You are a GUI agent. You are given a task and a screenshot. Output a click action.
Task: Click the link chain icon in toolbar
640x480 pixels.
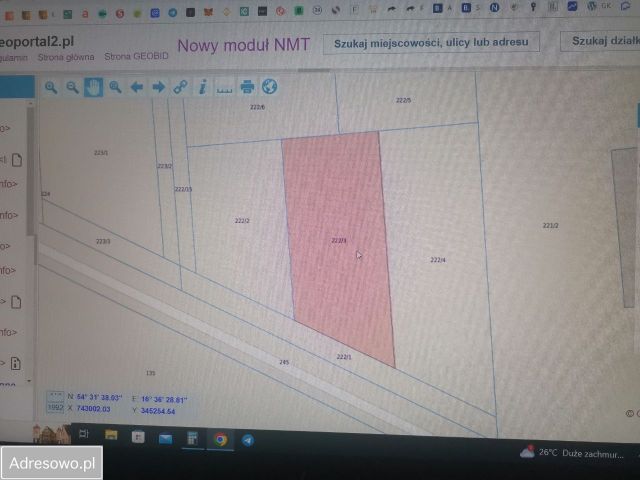tap(180, 87)
